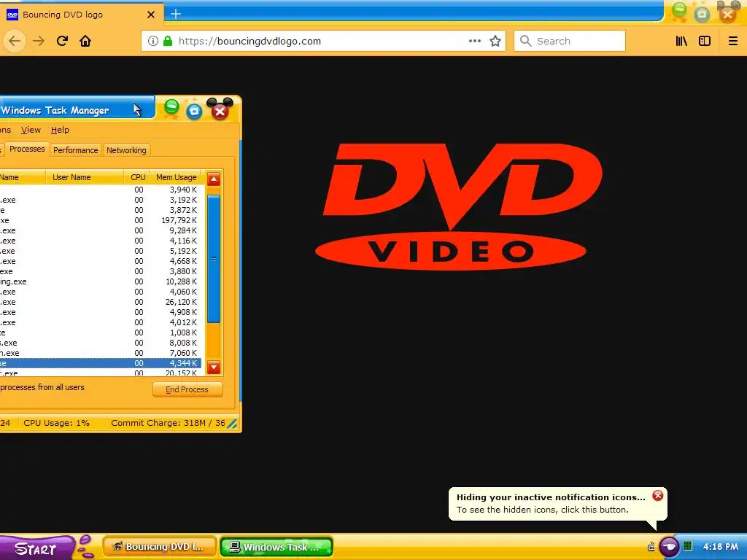
Task: Show site information via the info icon
Action: (153, 41)
